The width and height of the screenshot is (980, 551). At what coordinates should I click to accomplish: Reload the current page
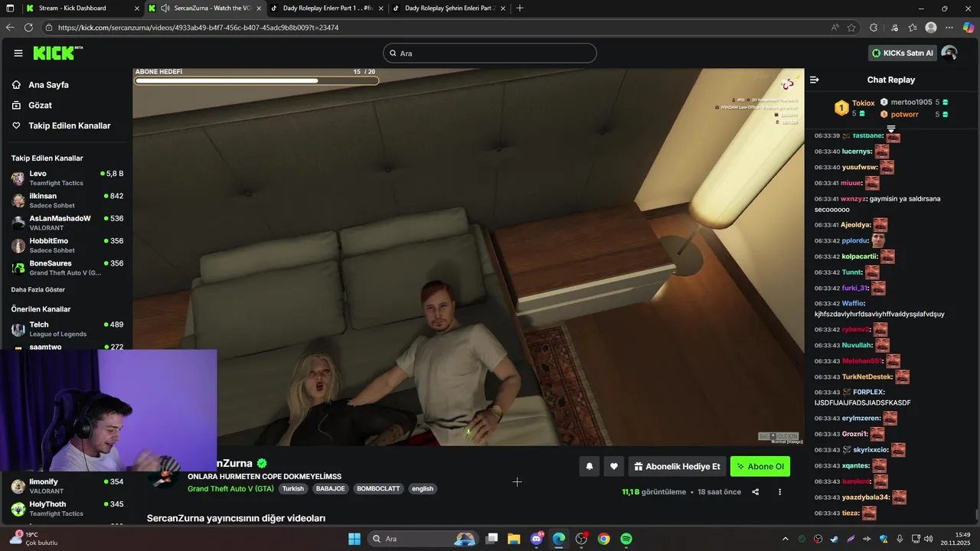pyautogui.click(x=28, y=28)
